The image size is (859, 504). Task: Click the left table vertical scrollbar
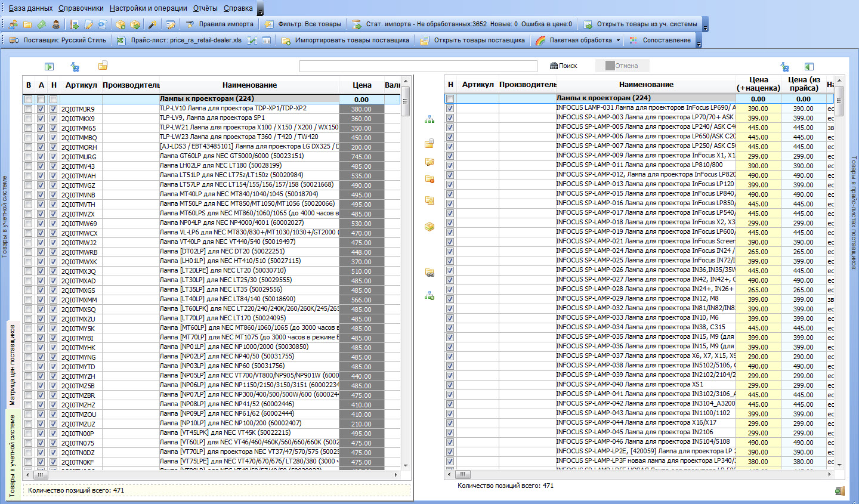(x=406, y=274)
